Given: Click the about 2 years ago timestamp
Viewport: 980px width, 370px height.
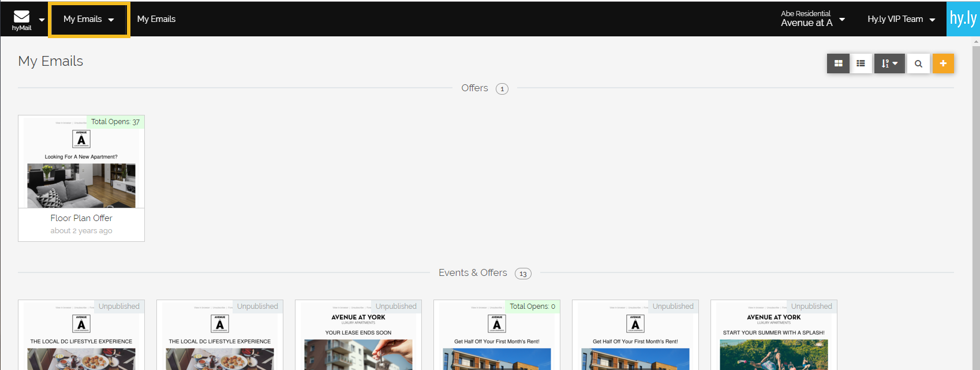Looking at the screenshot, I should [x=81, y=231].
